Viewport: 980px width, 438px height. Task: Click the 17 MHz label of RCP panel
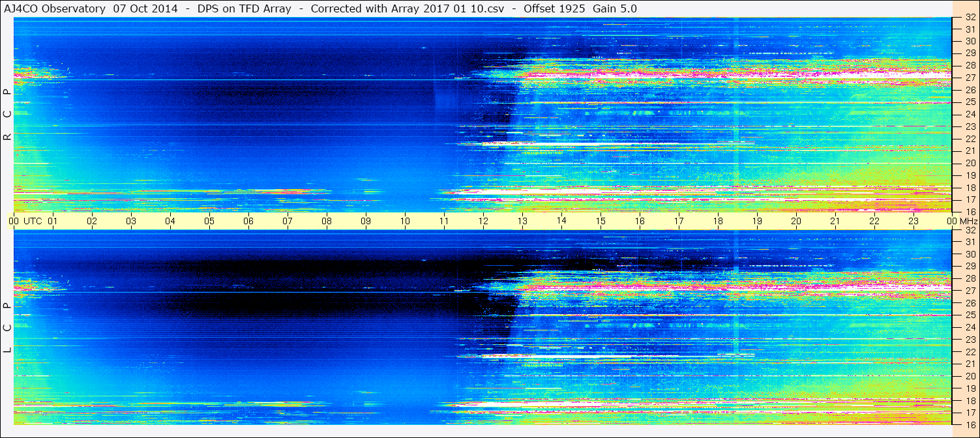pos(970,199)
